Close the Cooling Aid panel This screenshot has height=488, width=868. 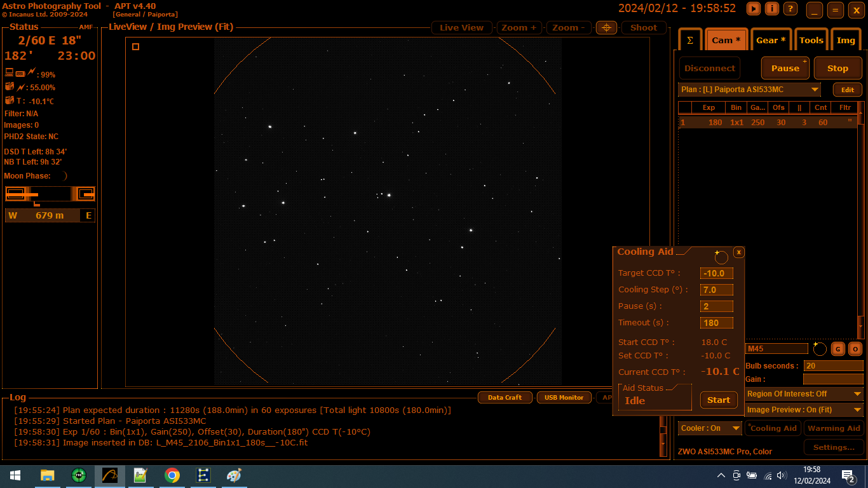point(738,252)
